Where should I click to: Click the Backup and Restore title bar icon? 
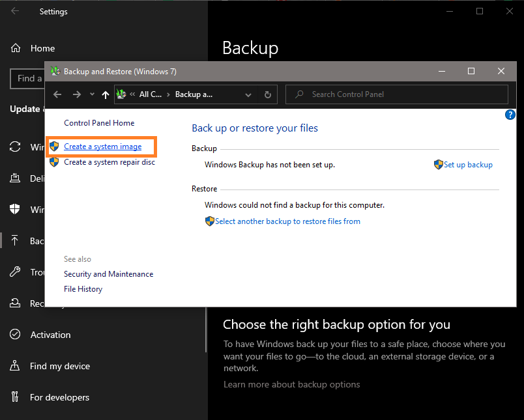coord(55,71)
